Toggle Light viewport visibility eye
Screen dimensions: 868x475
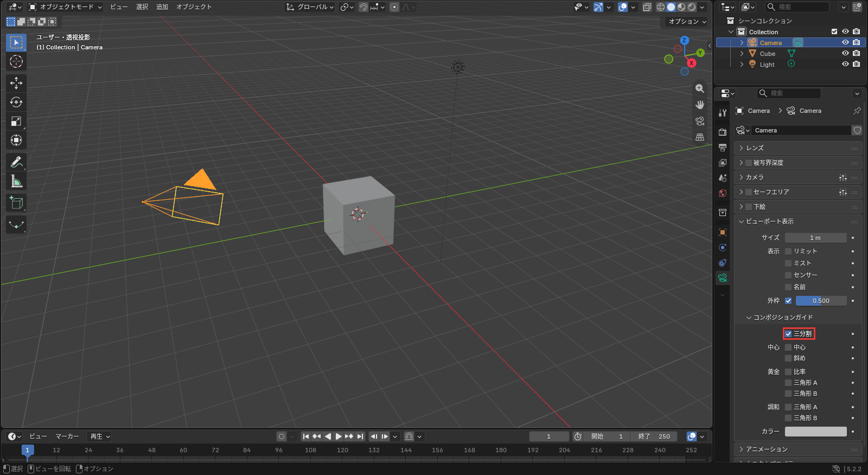click(x=845, y=64)
